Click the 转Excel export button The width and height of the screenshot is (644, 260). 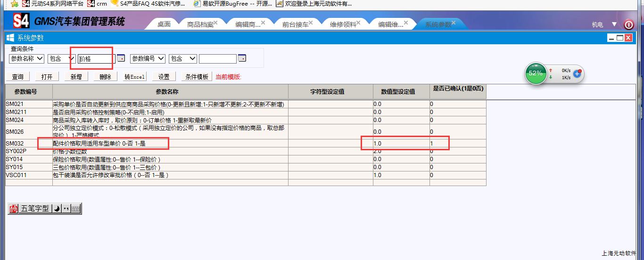(x=135, y=77)
